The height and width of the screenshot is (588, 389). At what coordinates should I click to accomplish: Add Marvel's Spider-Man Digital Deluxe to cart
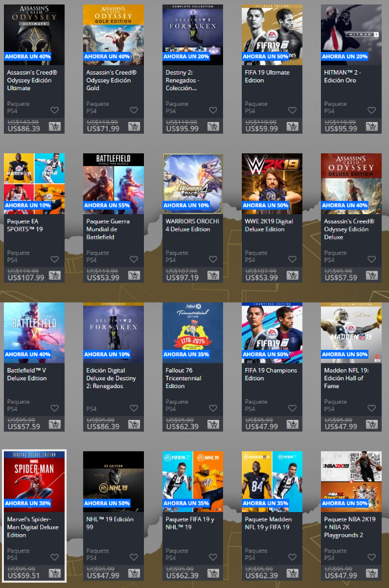click(x=55, y=574)
